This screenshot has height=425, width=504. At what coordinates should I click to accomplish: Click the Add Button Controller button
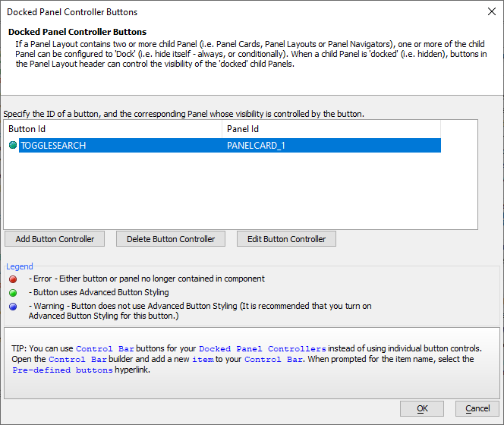(55, 239)
